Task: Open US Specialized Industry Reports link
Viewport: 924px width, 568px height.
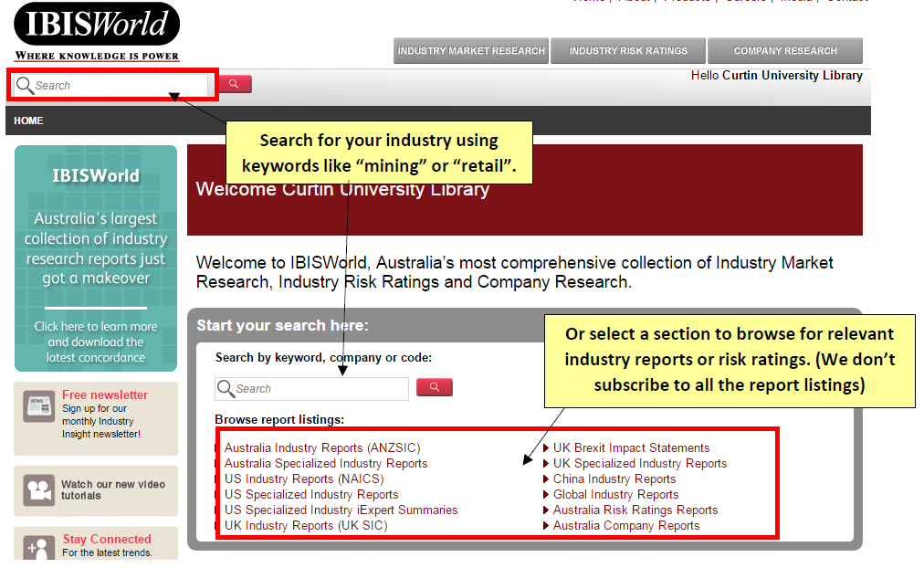Action: coord(311,494)
